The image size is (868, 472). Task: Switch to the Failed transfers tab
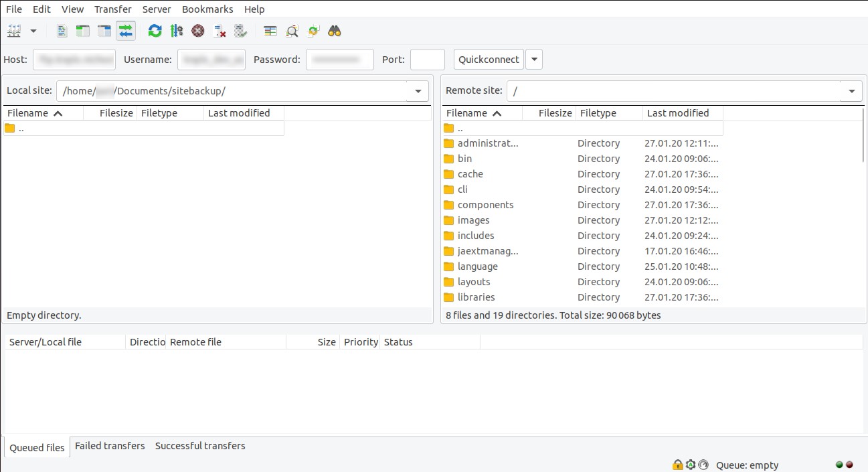[110, 446]
